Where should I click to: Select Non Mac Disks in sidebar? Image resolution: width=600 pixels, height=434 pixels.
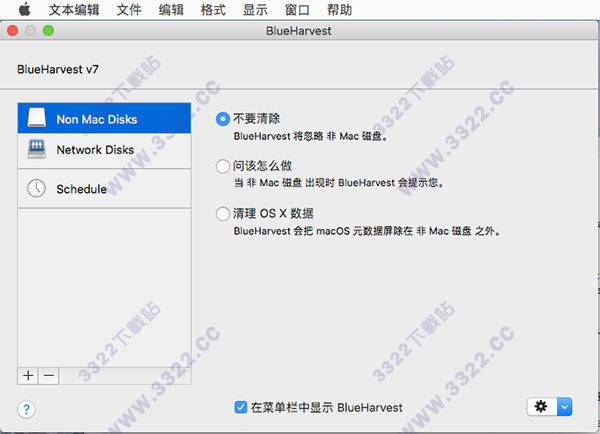point(104,118)
